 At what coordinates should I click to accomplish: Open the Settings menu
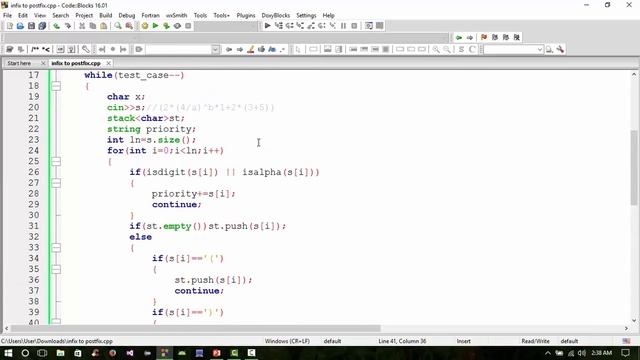pyautogui.click(x=306, y=15)
